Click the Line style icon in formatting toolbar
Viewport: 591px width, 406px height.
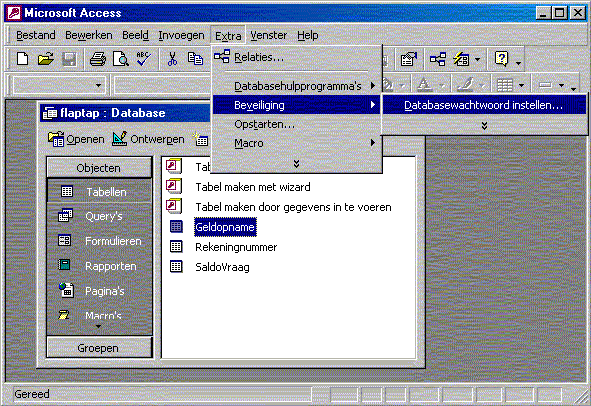[x=545, y=85]
